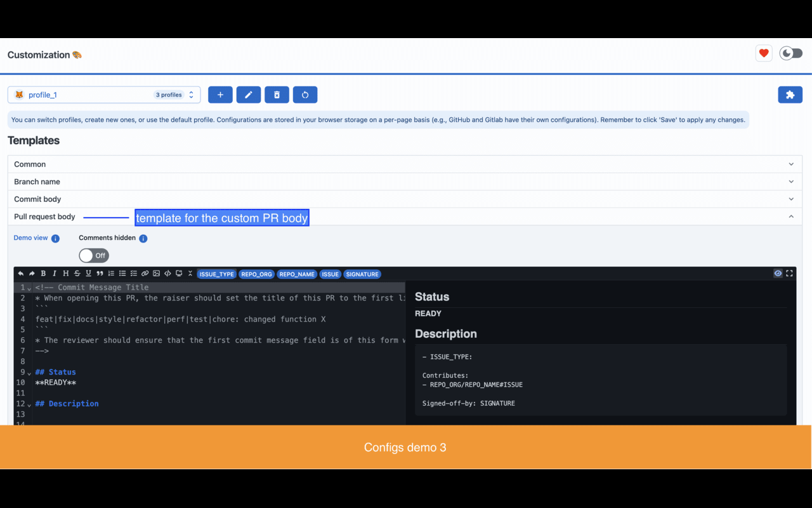Expand the Branch name section
The image size is (812, 508).
coord(791,181)
